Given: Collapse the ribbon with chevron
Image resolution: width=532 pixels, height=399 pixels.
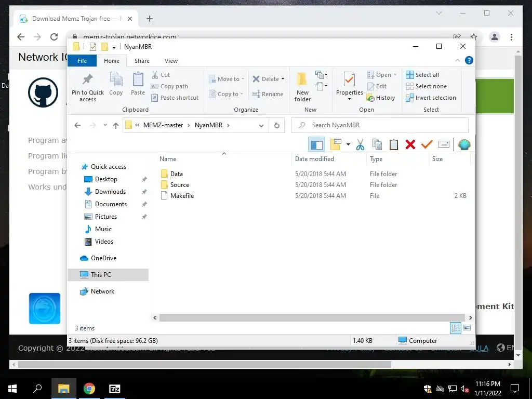Looking at the screenshot, I should (x=457, y=60).
